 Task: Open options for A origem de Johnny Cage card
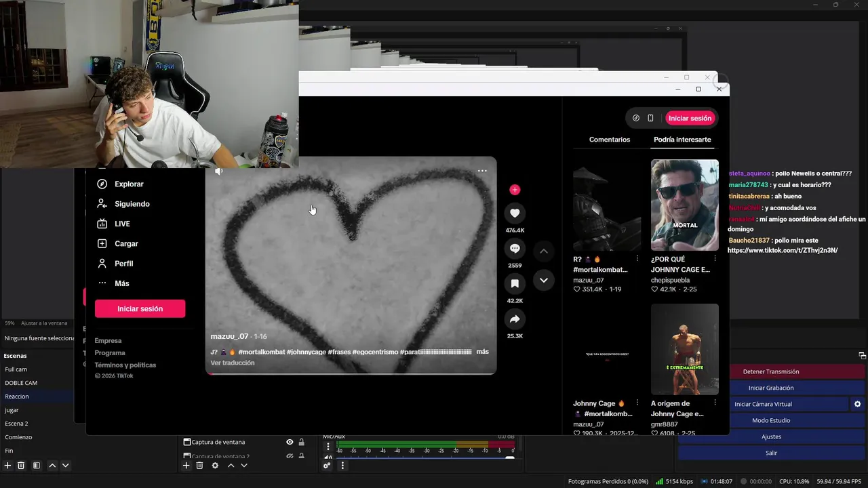(715, 403)
